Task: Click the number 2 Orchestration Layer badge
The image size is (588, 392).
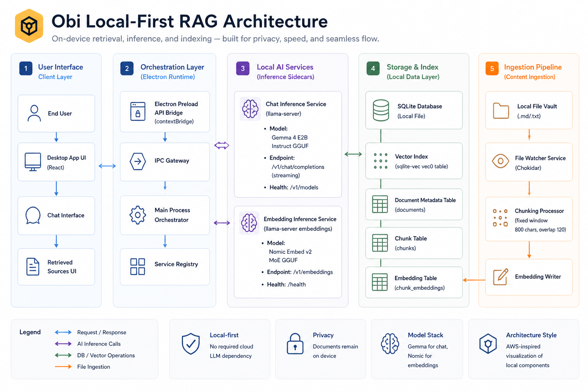Action: [127, 69]
